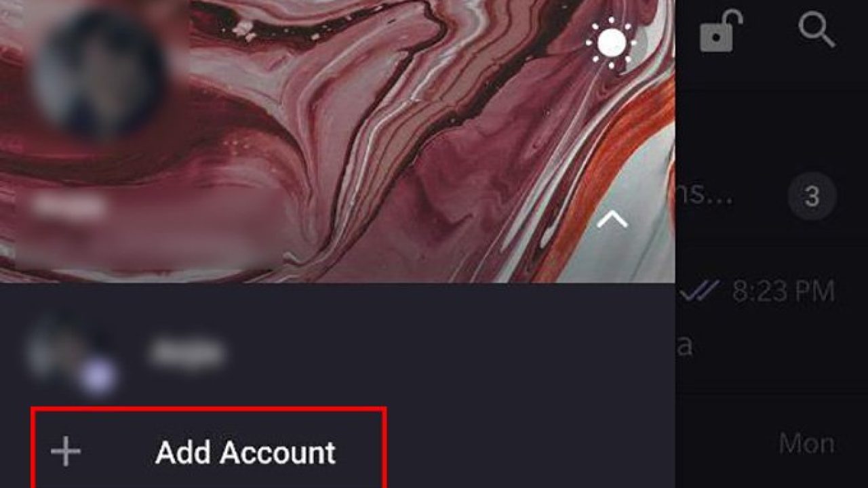This screenshot has height=488, width=868.
Task: Toggle the day/night mode sun icon
Action: pos(612,44)
